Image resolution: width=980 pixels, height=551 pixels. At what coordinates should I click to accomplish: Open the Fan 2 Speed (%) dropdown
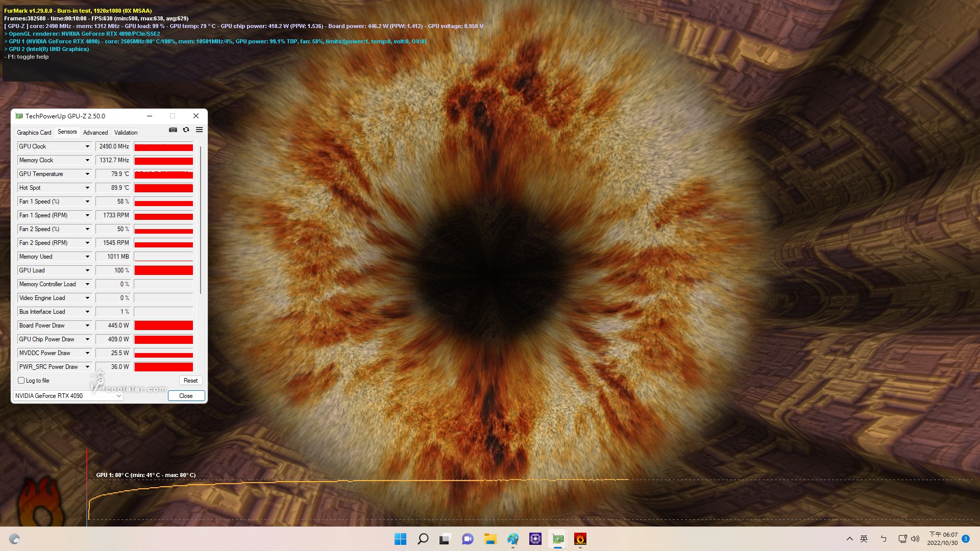click(87, 229)
